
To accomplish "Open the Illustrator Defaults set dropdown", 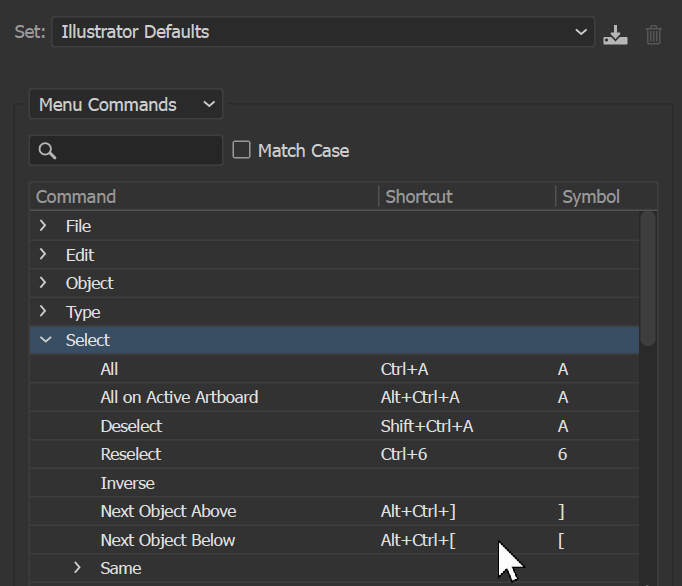I will [x=323, y=32].
